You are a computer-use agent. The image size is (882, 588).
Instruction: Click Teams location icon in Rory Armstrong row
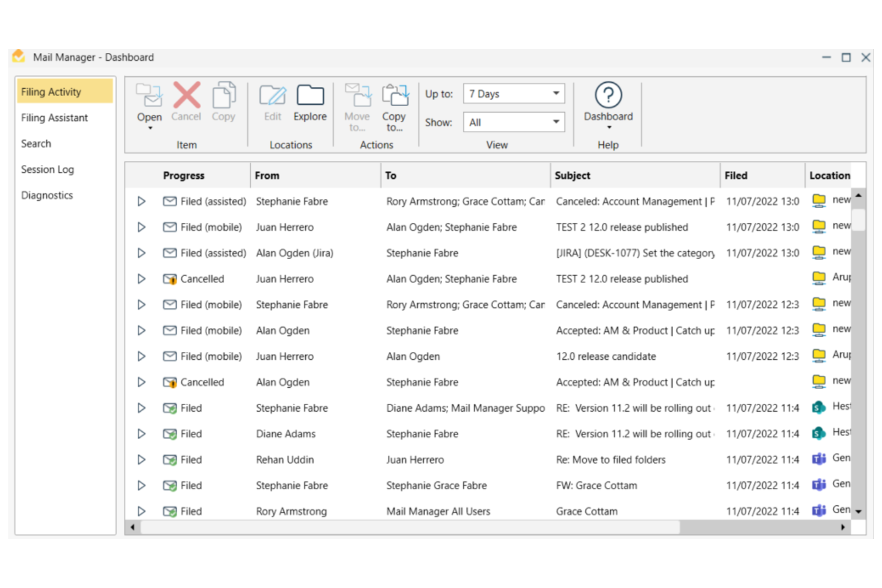click(x=819, y=511)
